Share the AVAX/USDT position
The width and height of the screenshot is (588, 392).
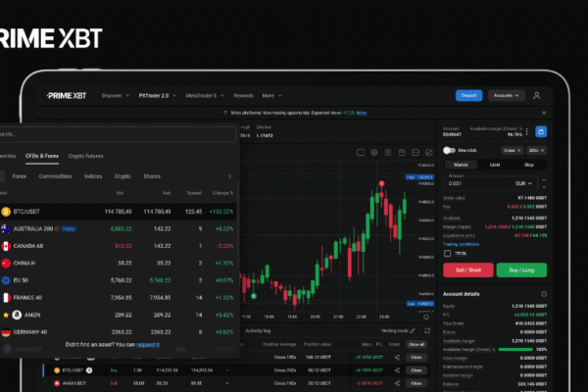click(x=397, y=383)
